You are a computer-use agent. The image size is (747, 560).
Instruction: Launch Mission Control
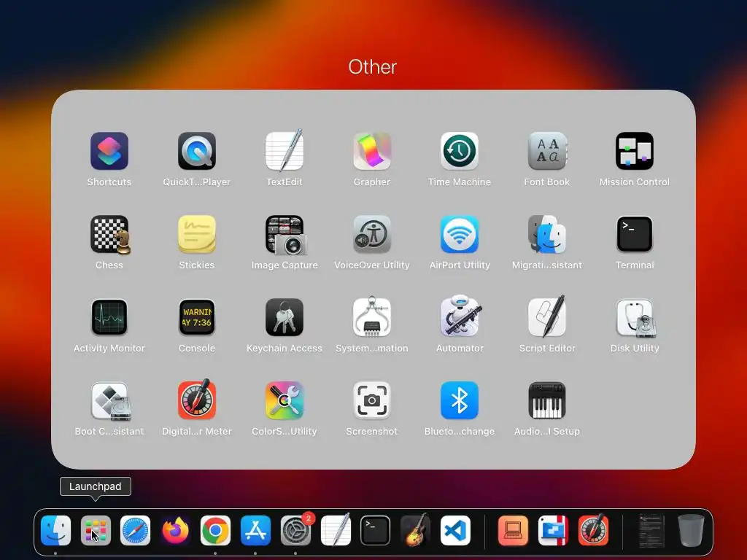tap(635, 152)
